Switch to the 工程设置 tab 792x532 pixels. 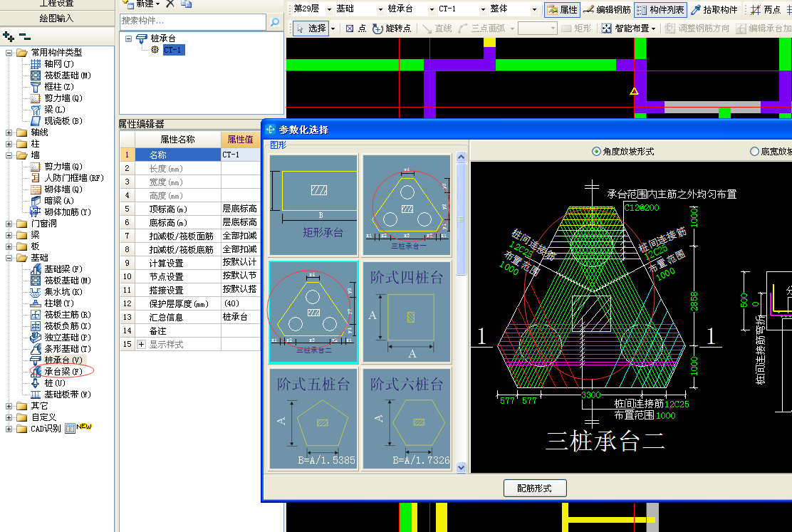[56, 4]
